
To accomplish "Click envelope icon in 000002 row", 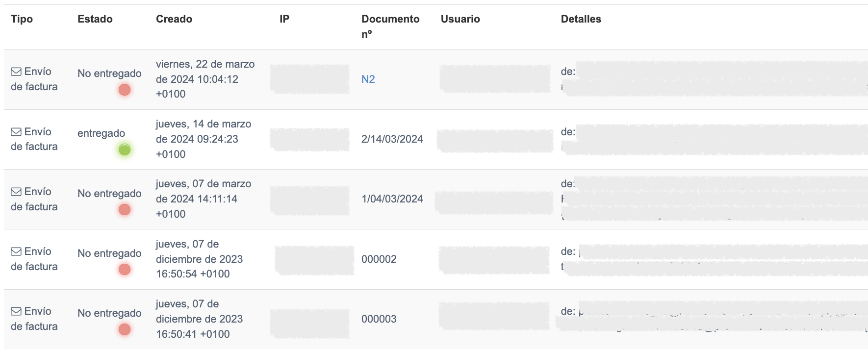I will tap(16, 251).
